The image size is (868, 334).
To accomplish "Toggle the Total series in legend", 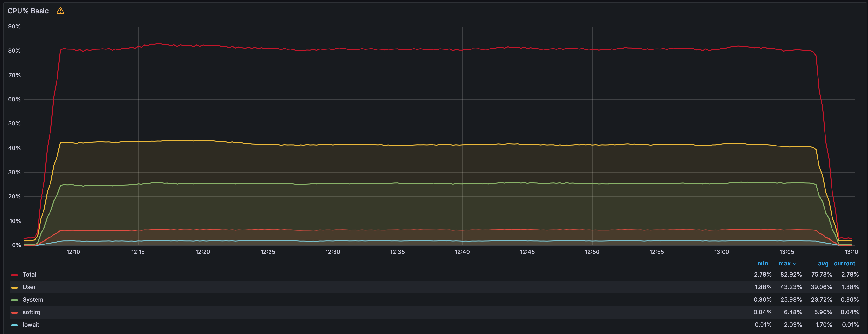I will 29,274.
